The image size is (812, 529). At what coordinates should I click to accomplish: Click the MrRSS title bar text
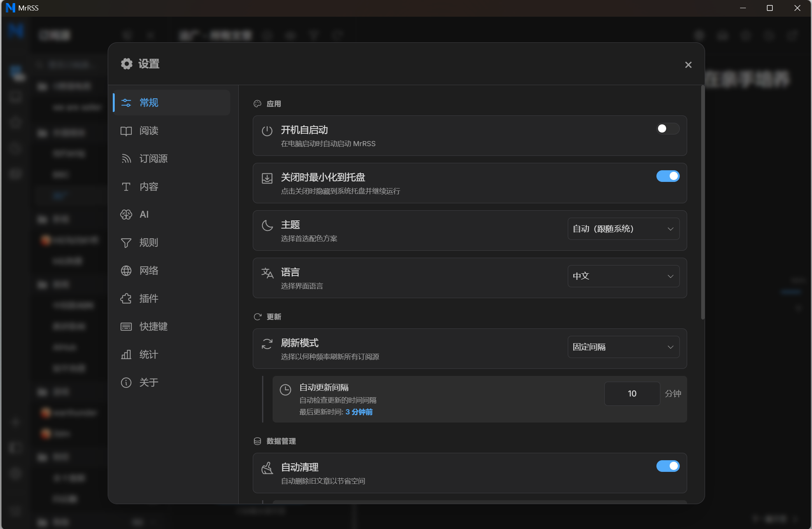28,8
